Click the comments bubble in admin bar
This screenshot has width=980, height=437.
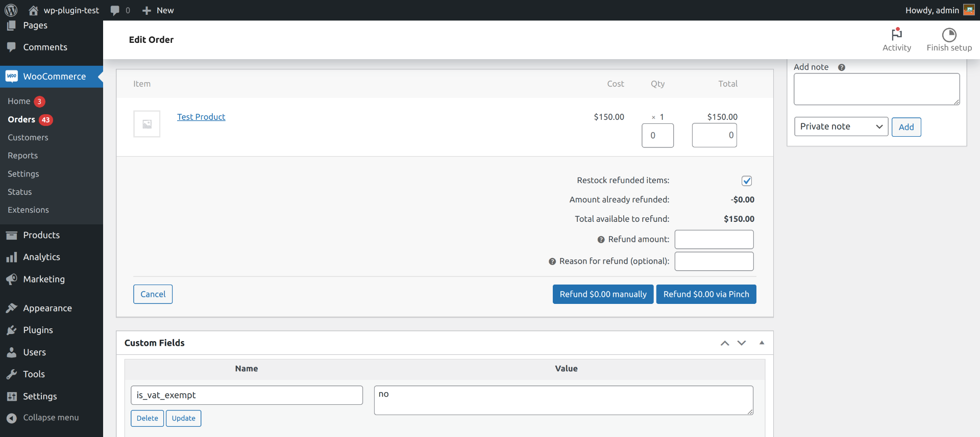coord(115,10)
